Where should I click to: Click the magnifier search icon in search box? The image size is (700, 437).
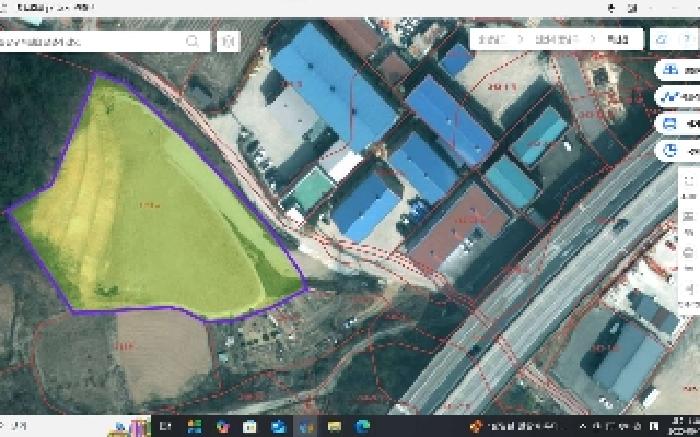(192, 41)
